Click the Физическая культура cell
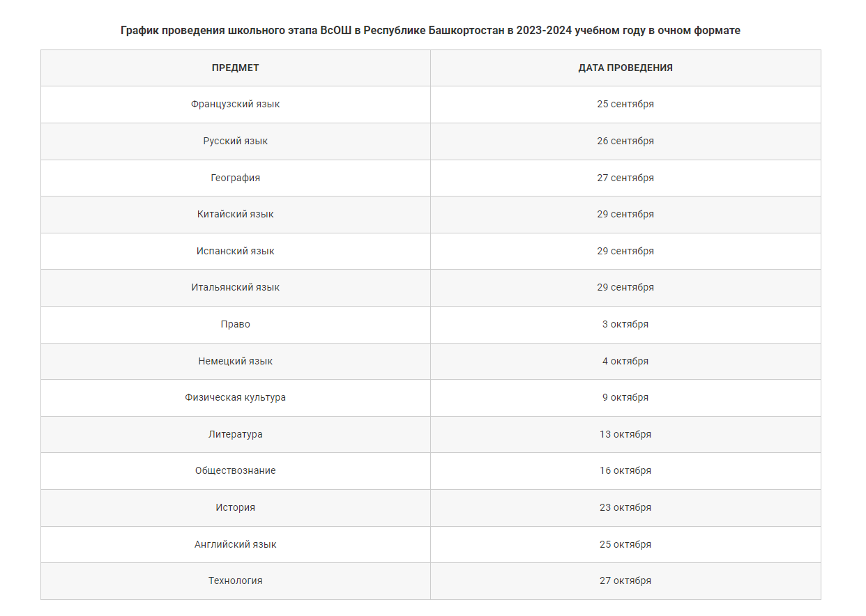The width and height of the screenshot is (866, 616). point(236,398)
